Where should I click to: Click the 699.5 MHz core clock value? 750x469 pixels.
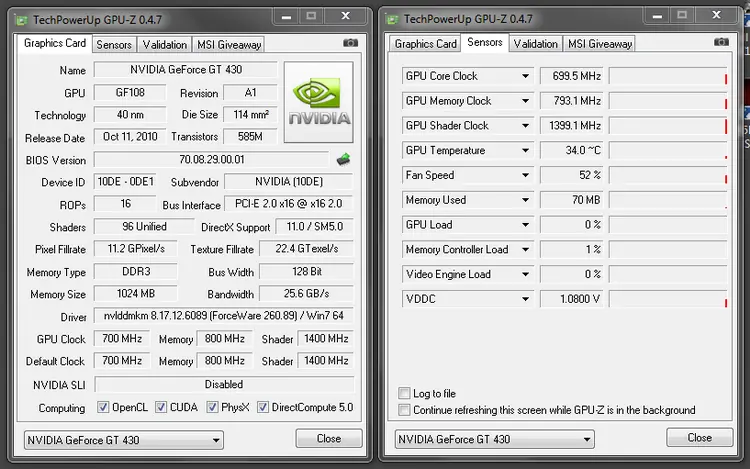coord(572,76)
